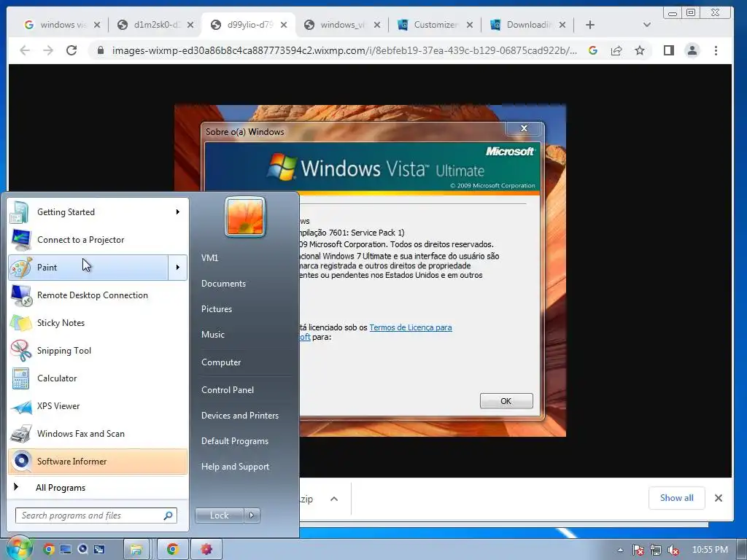Switch to the Chrome taskbar button
Screen dimensions: 747x560
[172, 550]
